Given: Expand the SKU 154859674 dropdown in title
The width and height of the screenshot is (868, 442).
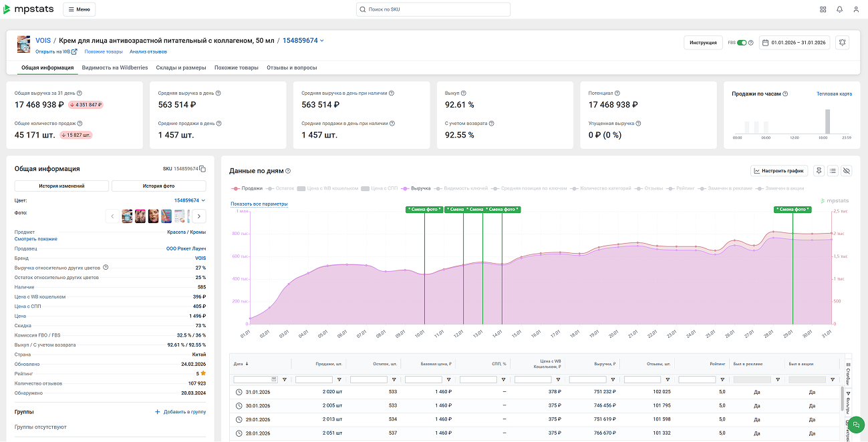Looking at the screenshot, I should pos(303,41).
